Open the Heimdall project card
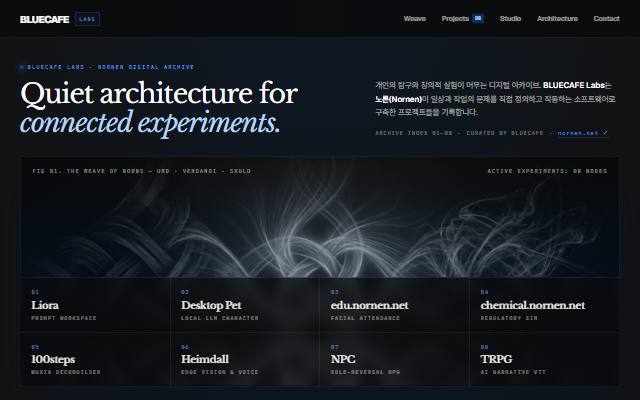Screen dimensions: 640x400 click(245, 359)
